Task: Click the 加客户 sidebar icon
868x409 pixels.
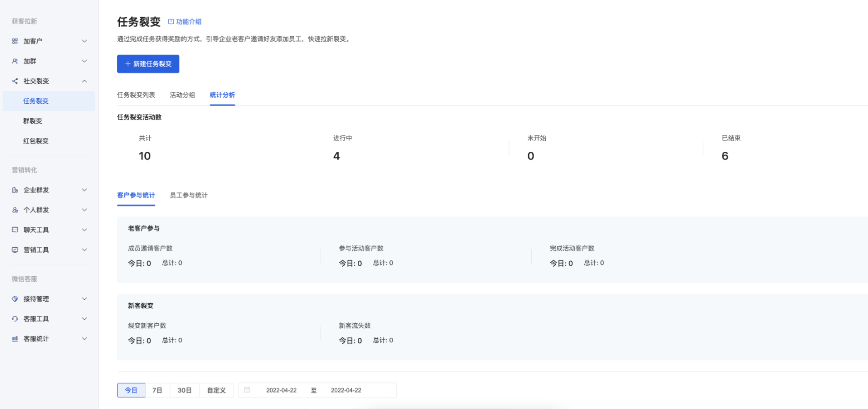Action: pyautogui.click(x=15, y=41)
